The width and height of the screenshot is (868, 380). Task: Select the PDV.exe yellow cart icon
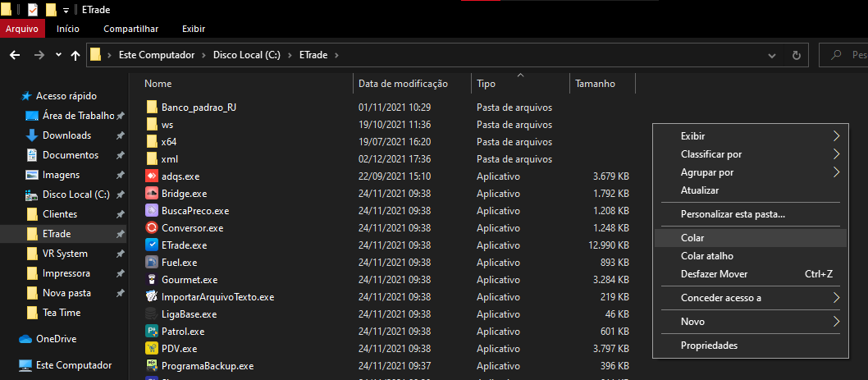(x=152, y=349)
